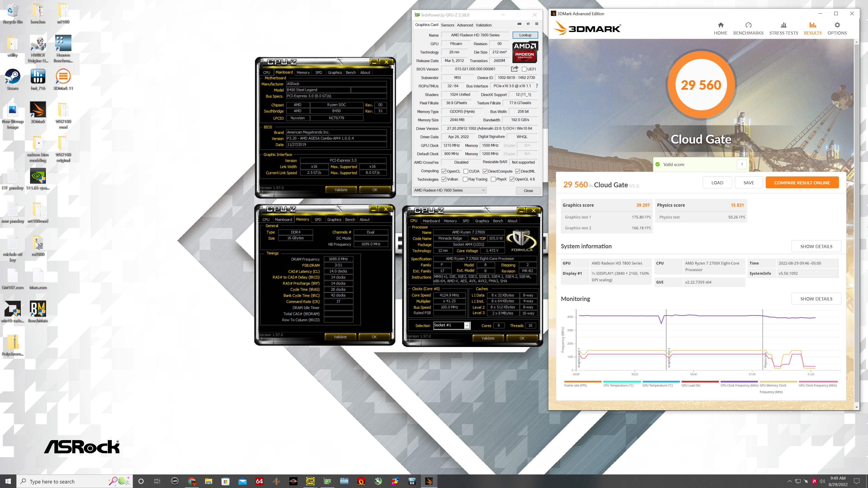Click Valid score help question mark

coord(742,164)
